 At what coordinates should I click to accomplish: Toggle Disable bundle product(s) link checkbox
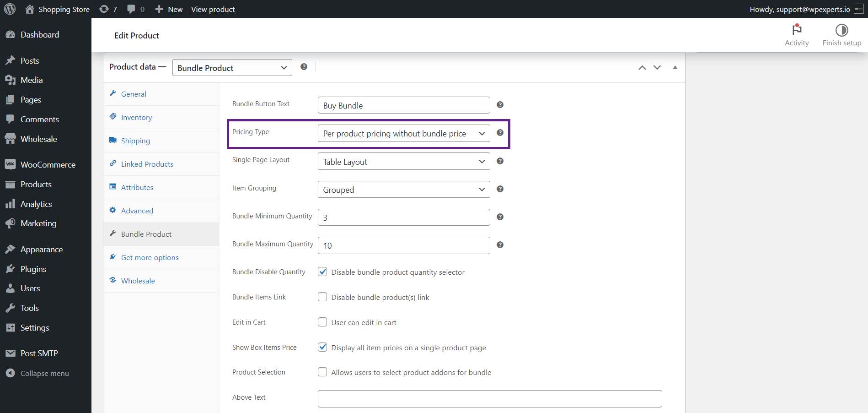click(x=322, y=297)
